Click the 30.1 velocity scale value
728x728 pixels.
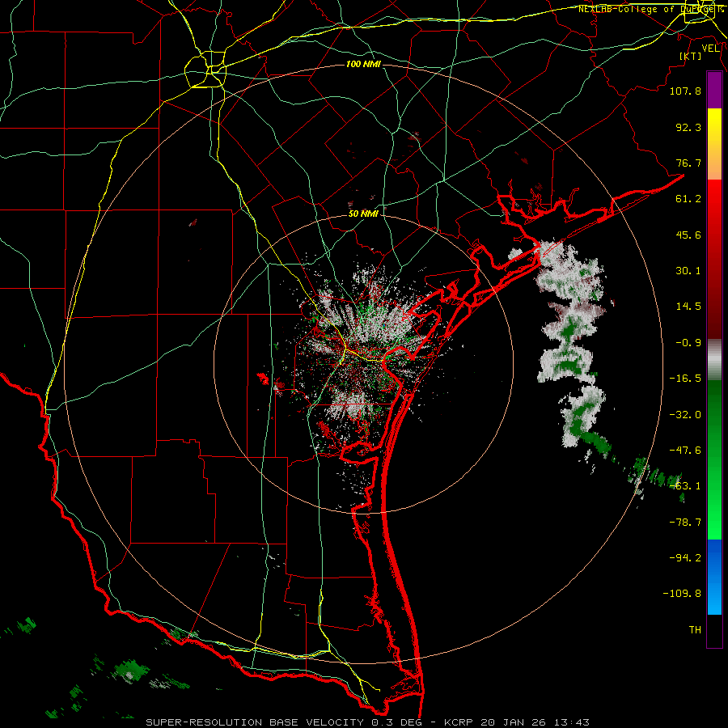tap(688, 271)
